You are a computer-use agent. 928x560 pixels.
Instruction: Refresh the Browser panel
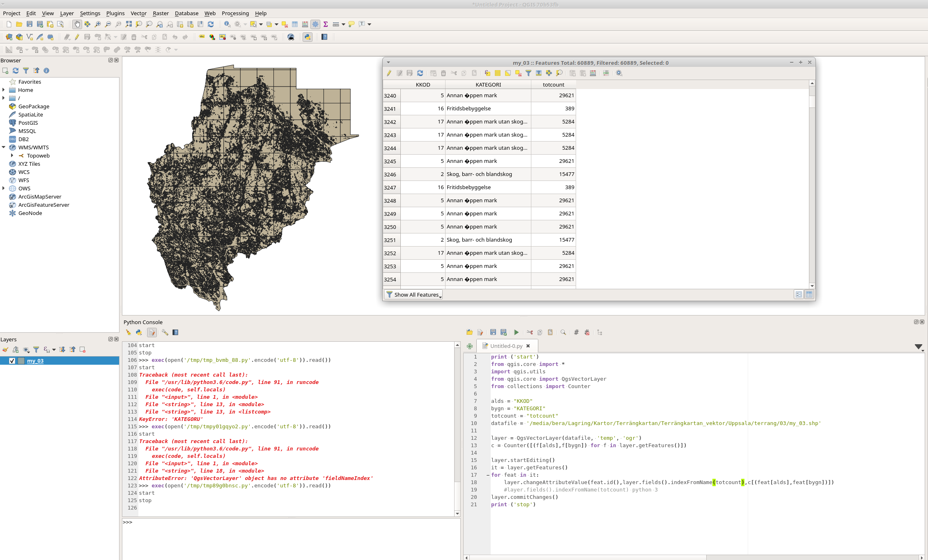click(x=16, y=71)
